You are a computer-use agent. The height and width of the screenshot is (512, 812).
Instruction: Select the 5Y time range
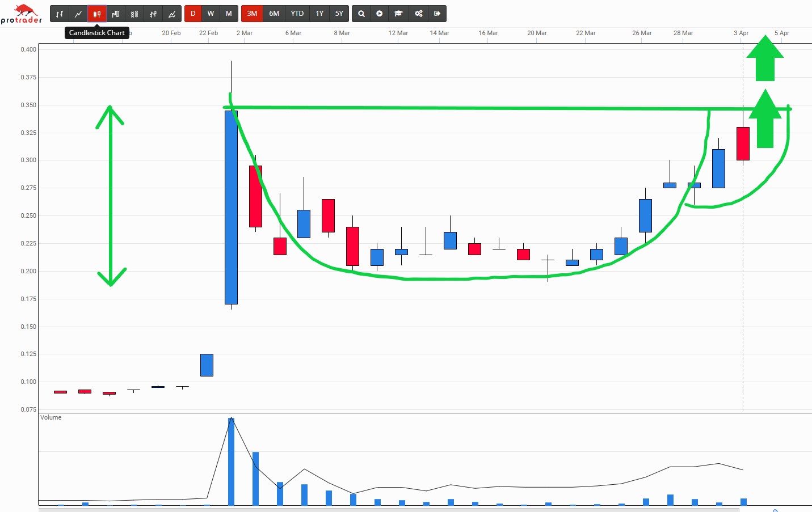tap(339, 14)
